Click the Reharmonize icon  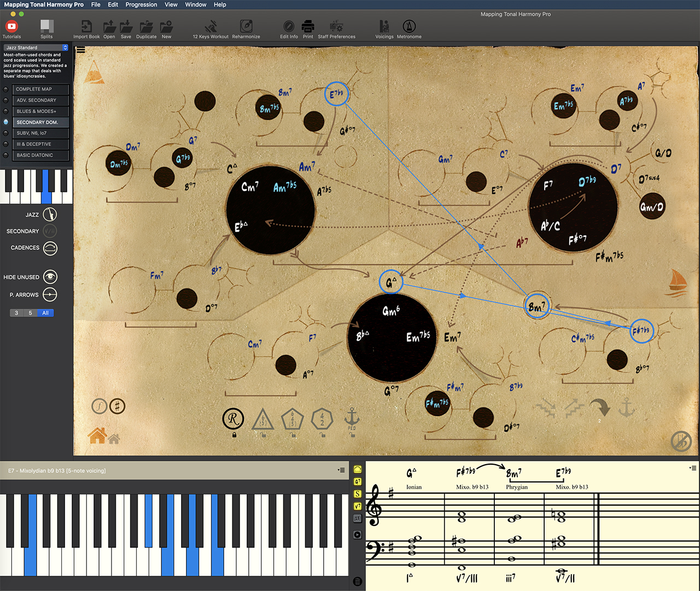(246, 26)
